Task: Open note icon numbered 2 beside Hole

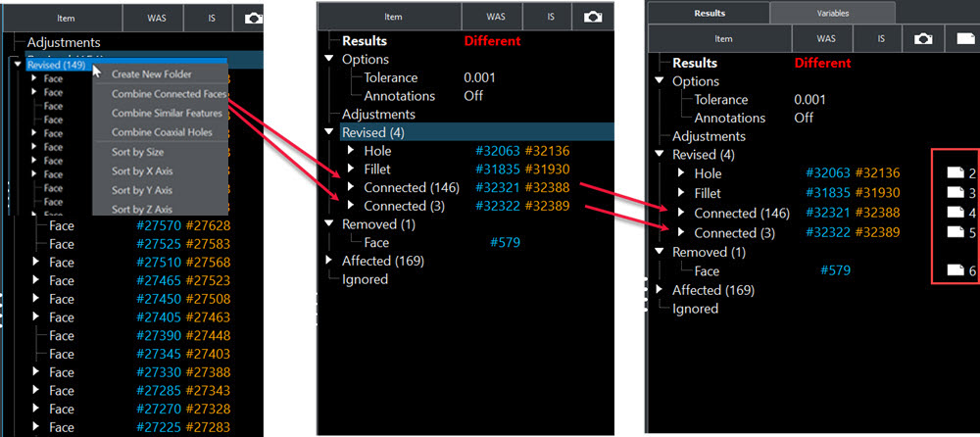Action: [x=955, y=172]
